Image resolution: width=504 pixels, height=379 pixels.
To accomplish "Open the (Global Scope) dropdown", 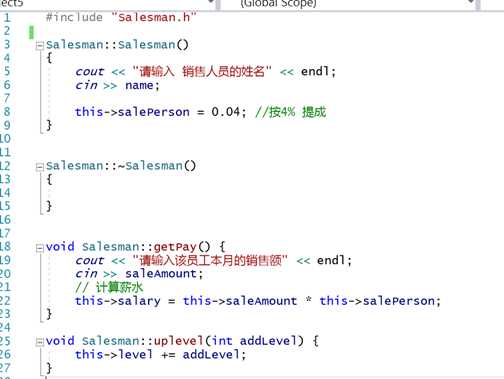I will tap(348, 3).
